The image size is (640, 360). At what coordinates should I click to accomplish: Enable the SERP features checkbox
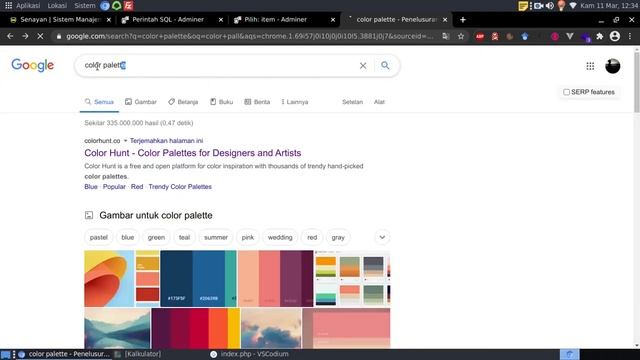(x=566, y=92)
